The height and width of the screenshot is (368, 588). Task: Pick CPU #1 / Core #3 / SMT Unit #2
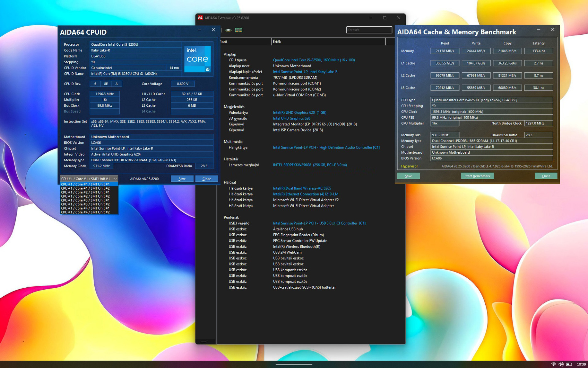coord(89,204)
